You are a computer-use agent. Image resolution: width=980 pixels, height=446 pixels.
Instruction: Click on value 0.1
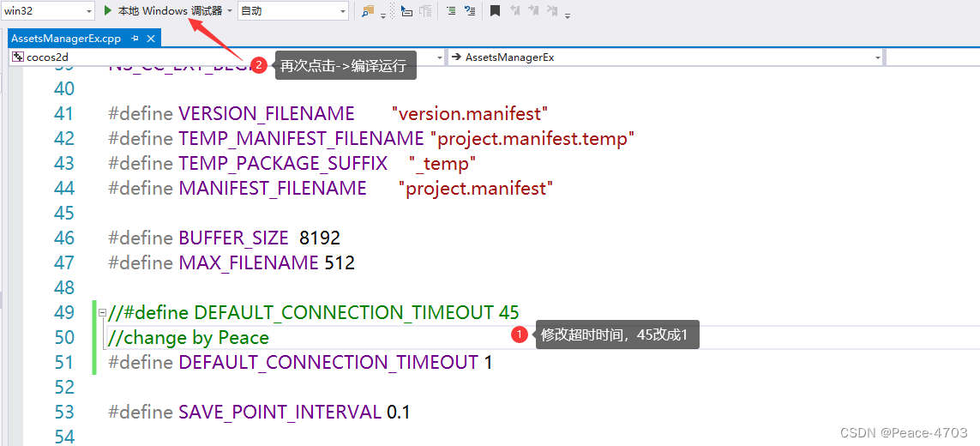coord(398,413)
